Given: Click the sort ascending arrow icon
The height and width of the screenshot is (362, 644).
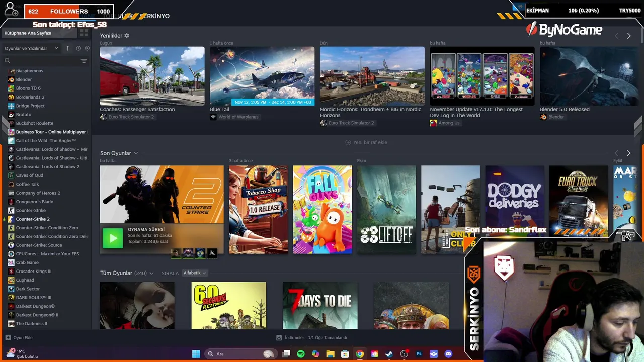Looking at the screenshot, I should (68, 48).
